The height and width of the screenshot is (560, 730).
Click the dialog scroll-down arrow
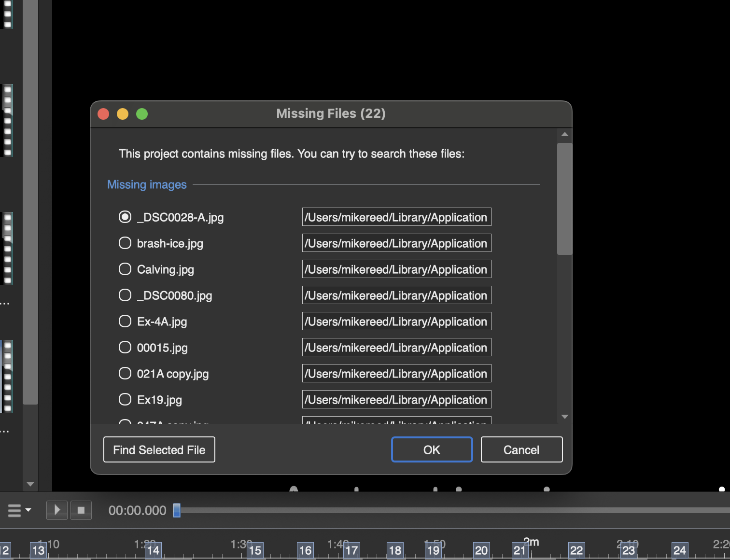coord(564,417)
